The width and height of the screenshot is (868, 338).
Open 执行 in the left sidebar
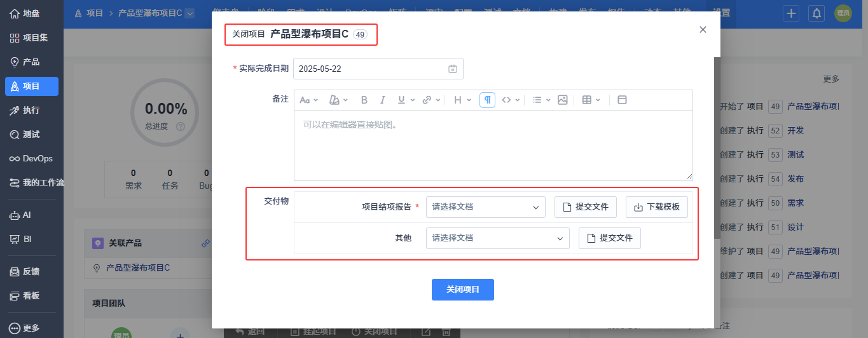[x=32, y=111]
